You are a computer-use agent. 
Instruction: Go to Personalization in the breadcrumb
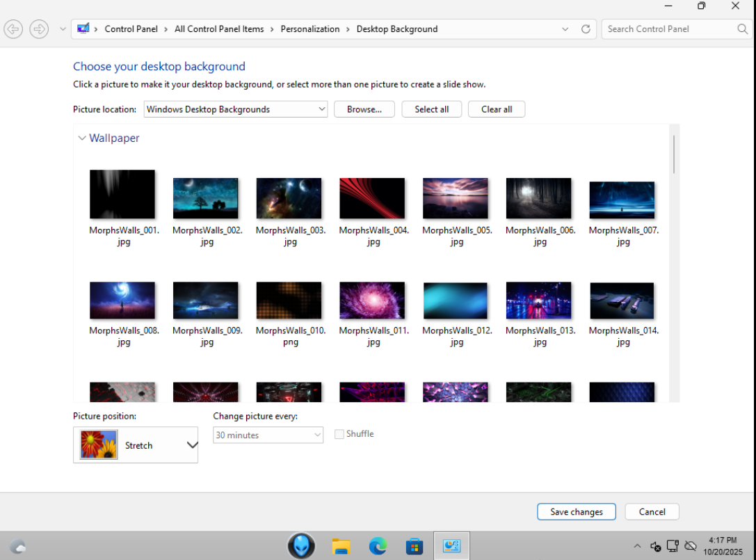point(309,29)
